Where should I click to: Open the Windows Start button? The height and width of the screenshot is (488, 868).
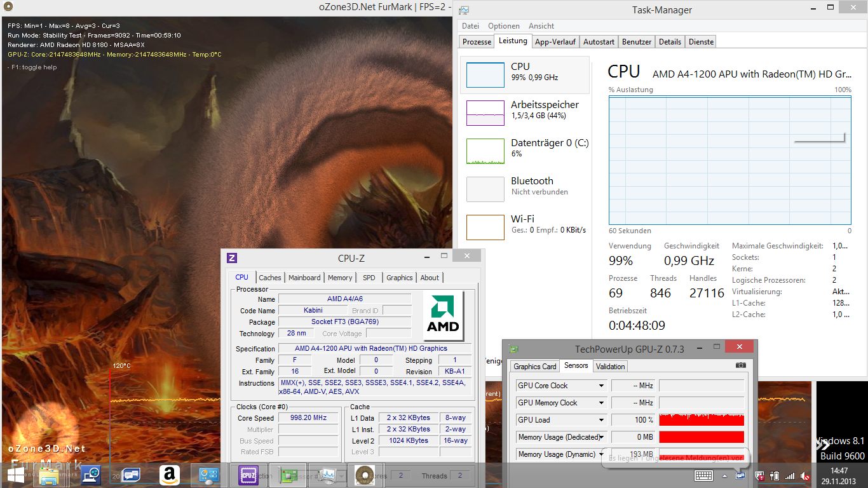click(x=16, y=475)
